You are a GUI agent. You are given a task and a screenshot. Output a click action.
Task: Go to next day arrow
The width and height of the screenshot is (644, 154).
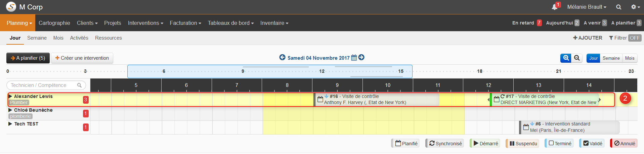point(361,57)
